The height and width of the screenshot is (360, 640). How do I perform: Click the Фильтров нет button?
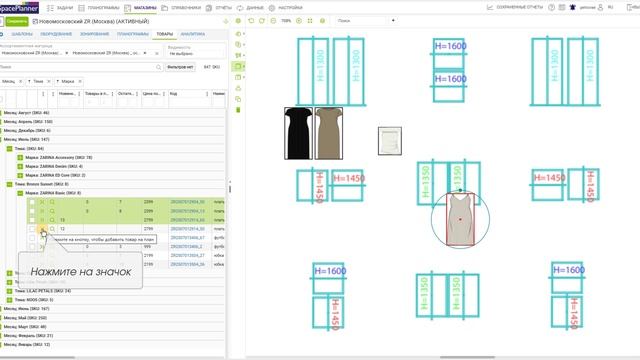click(x=180, y=67)
